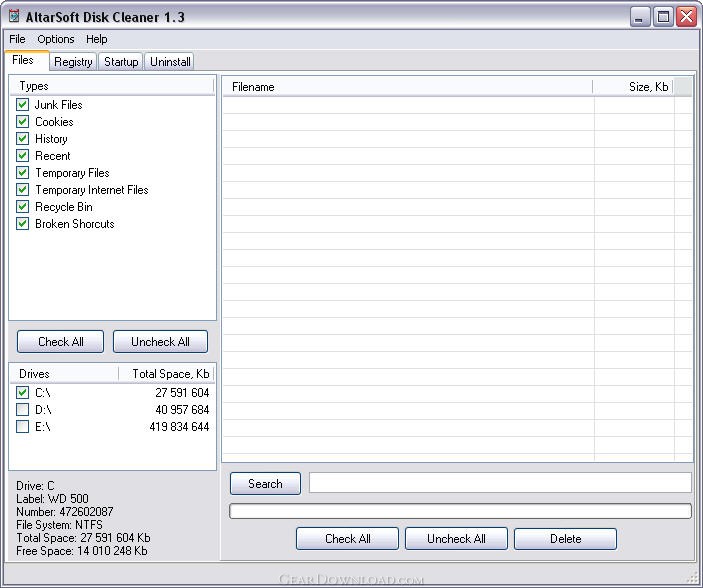The height and width of the screenshot is (588, 703).
Task: Click the Types column header
Action: pyautogui.click(x=112, y=86)
